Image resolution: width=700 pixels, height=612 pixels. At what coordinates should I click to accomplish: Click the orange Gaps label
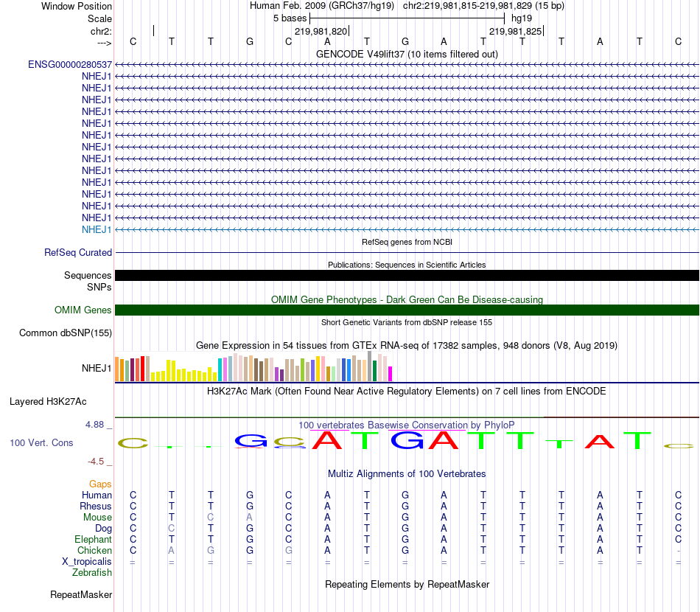100,484
